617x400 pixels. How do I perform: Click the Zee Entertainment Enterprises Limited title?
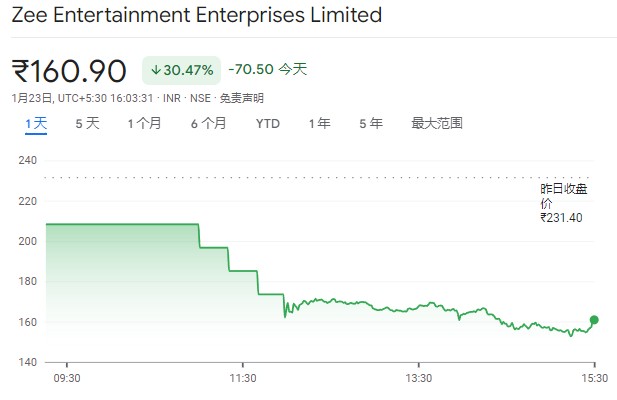pos(197,15)
